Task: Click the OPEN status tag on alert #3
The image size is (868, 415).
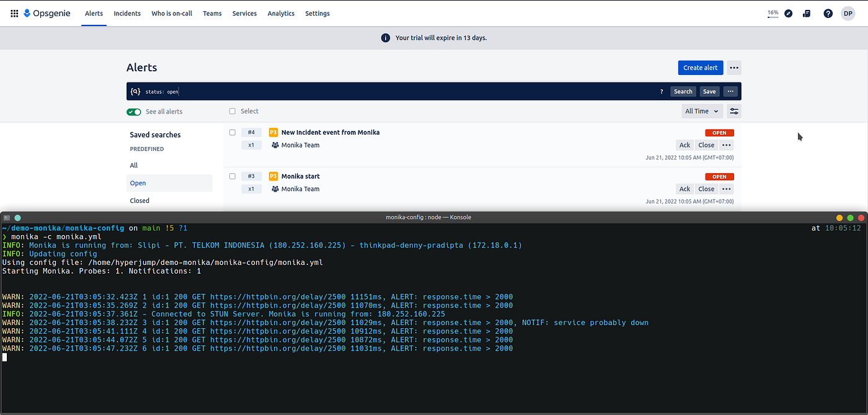Action: [x=719, y=177]
